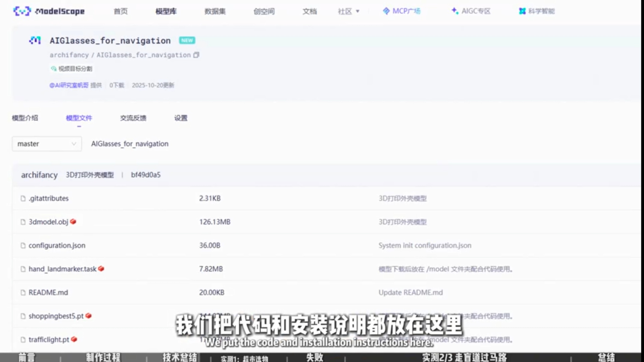Click the @AI研究室帆哥 author link

point(69,85)
